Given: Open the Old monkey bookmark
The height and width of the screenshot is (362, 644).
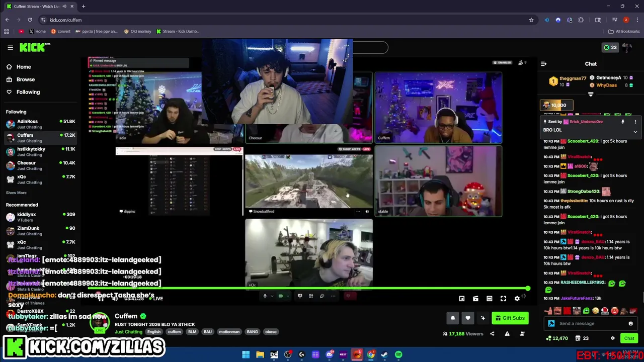Looking at the screenshot, I should pos(137,31).
